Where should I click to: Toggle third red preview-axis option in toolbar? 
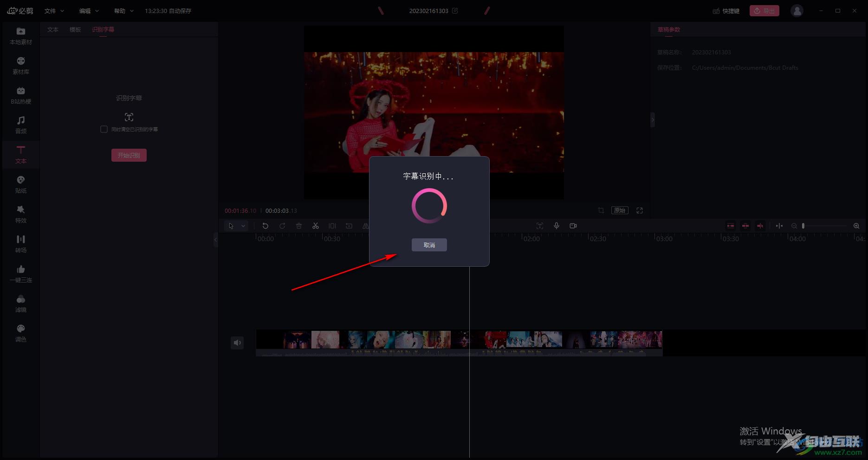click(x=760, y=226)
